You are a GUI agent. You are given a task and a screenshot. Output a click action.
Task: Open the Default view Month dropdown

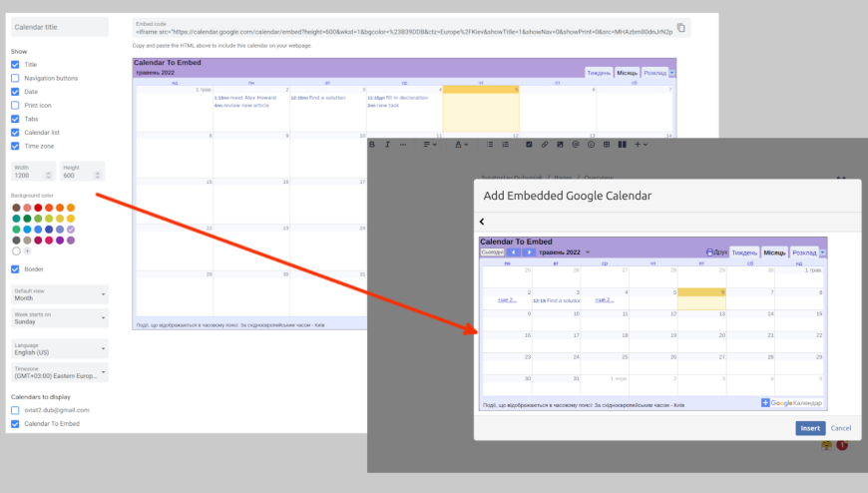pyautogui.click(x=60, y=294)
